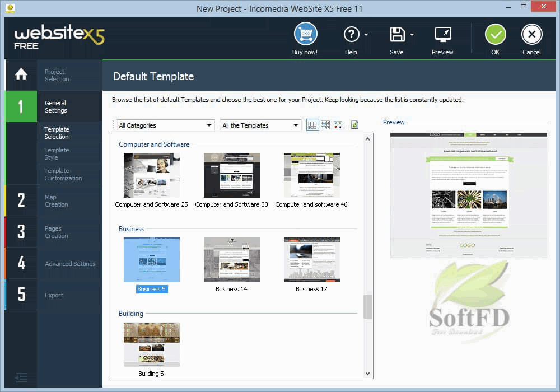This screenshot has width=560, height=392.
Task: Open Advanced Settings step label
Action: point(70,264)
